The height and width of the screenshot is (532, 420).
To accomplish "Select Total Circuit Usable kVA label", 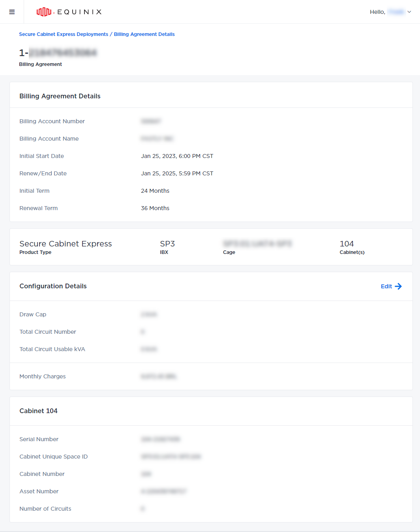I will point(52,349).
